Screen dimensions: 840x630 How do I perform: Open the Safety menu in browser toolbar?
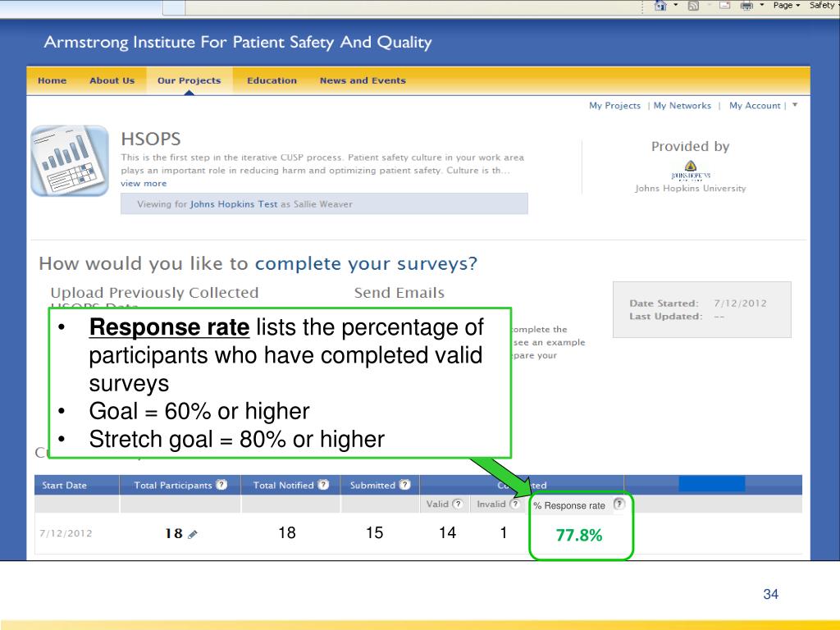click(x=824, y=5)
